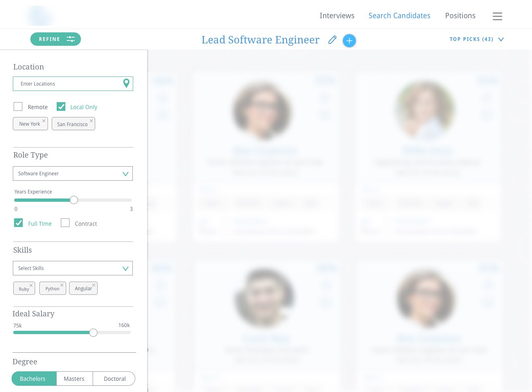532x392 pixels.
Task: Click the blue plus add button
Action: click(349, 41)
